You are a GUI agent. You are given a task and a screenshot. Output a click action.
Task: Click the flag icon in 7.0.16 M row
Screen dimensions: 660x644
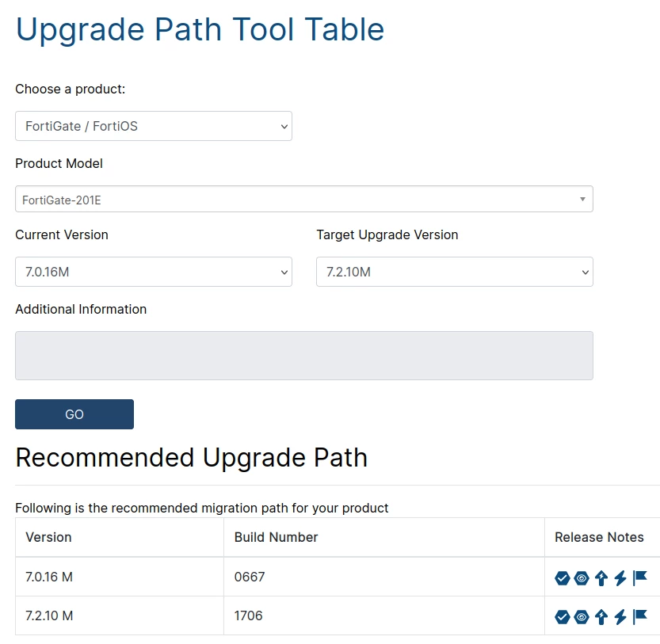(640, 578)
